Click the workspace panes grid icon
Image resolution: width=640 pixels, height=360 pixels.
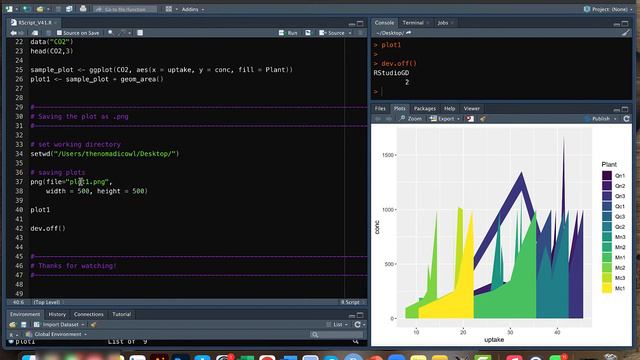pos(169,9)
